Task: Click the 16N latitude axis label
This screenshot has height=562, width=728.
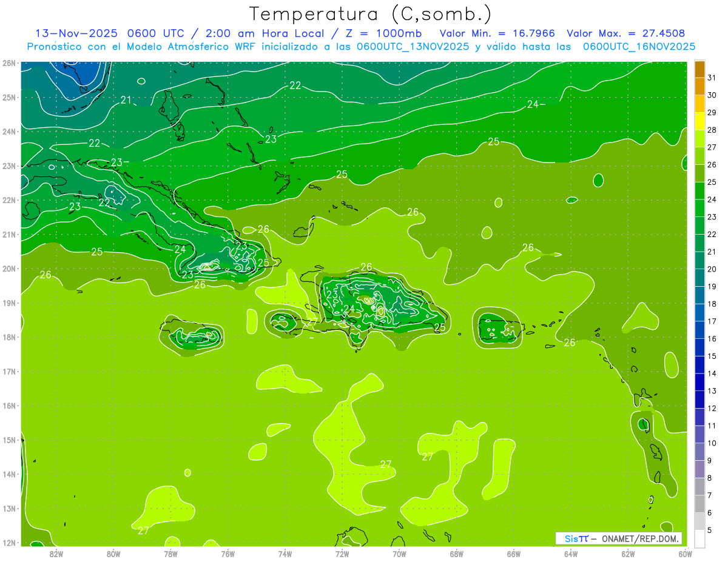Action: tap(8, 406)
